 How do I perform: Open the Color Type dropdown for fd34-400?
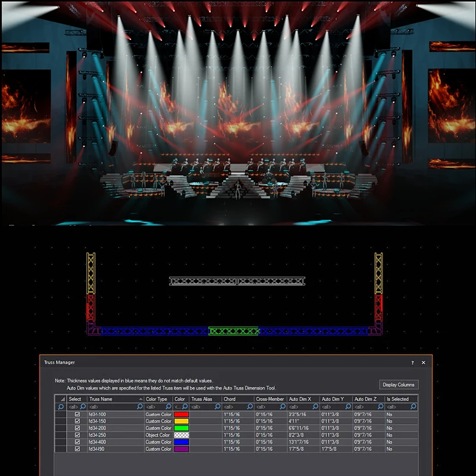(x=158, y=442)
